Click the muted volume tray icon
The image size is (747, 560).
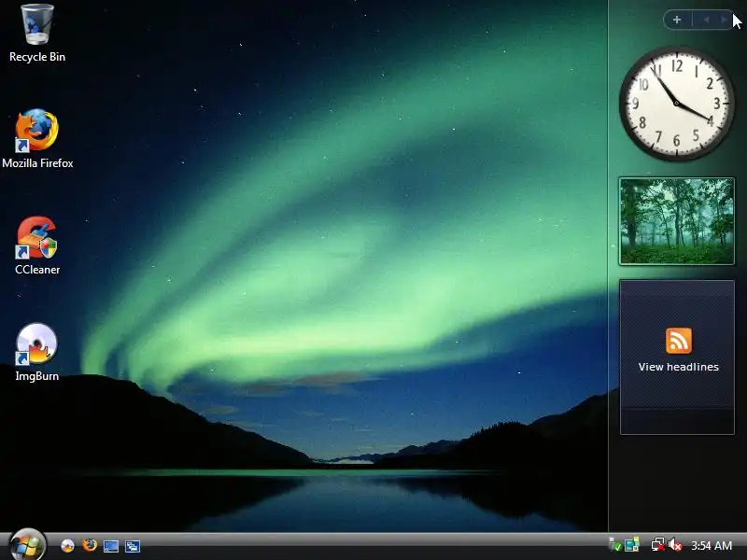click(x=675, y=545)
